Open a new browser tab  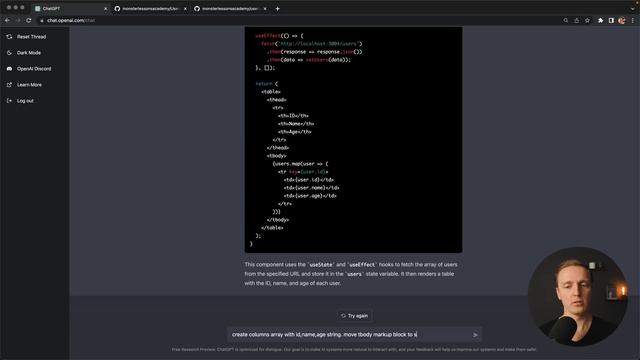278,9
